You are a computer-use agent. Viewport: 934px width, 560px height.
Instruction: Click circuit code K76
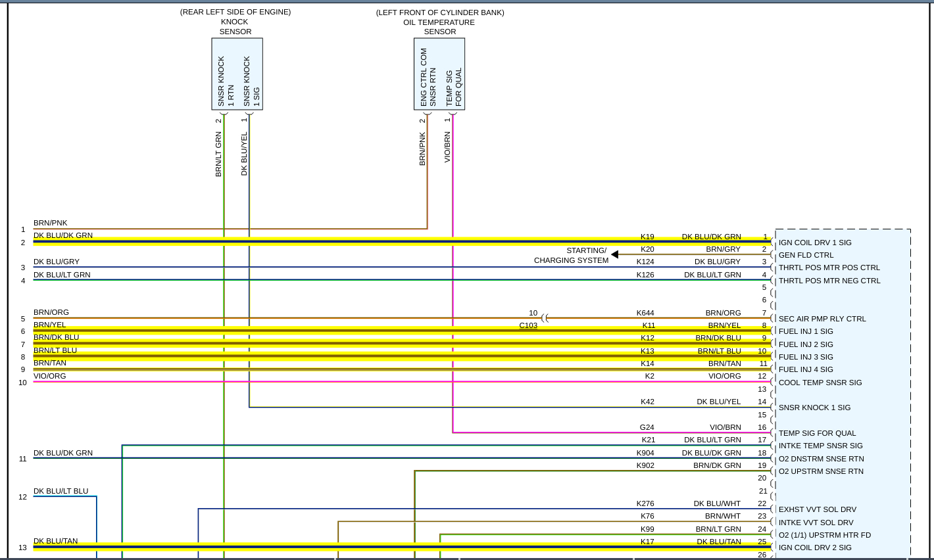coord(647,516)
